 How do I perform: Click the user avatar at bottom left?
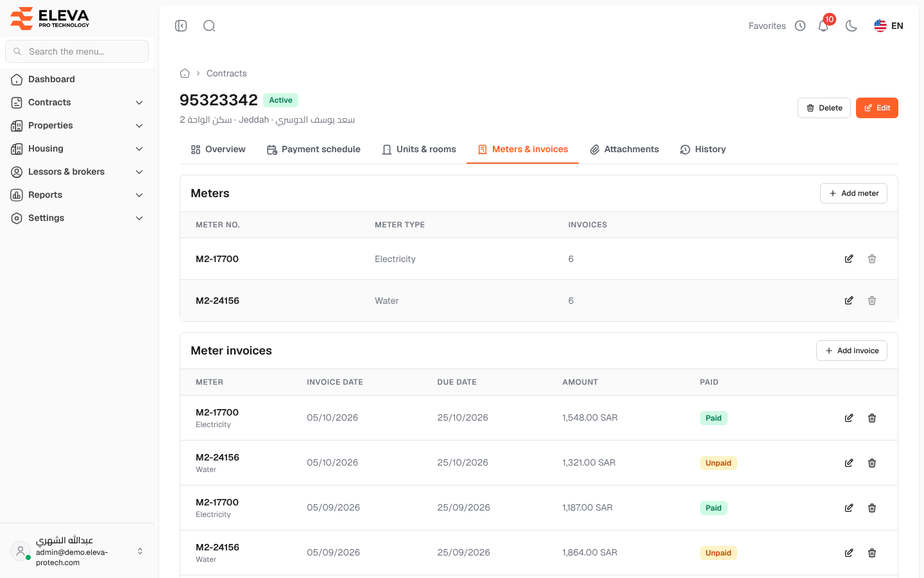click(21, 550)
